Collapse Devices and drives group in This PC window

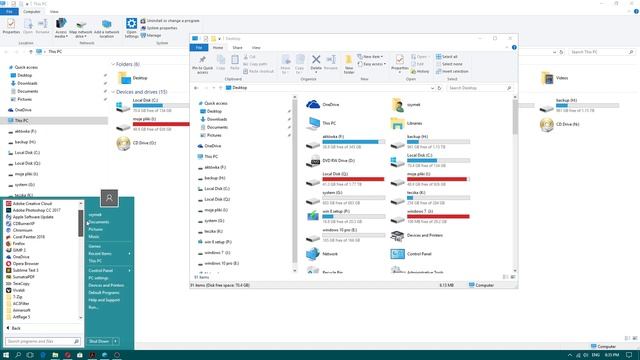[113, 92]
